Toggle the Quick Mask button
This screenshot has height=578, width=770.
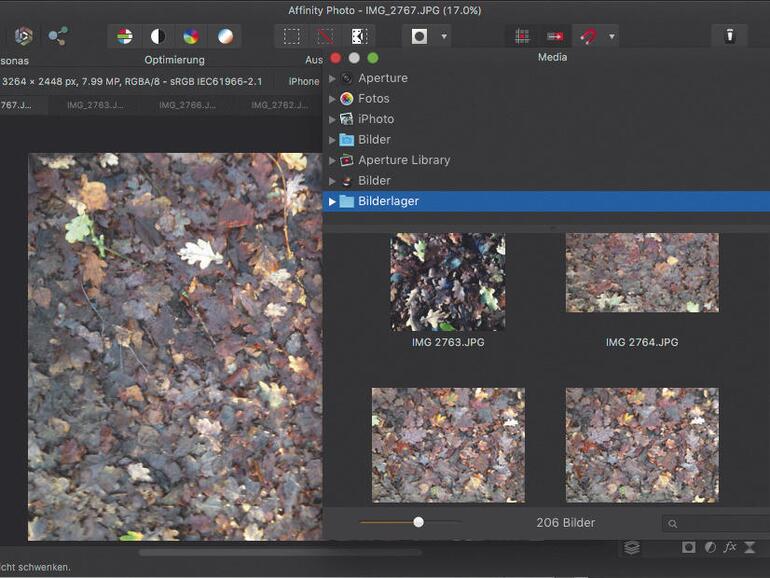click(420, 37)
